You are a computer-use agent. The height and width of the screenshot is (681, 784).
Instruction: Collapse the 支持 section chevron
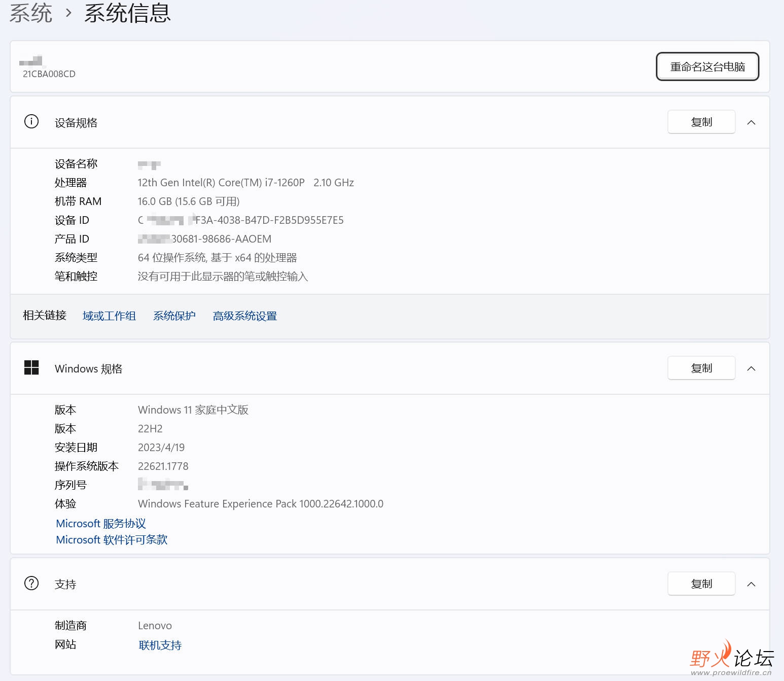(x=752, y=584)
